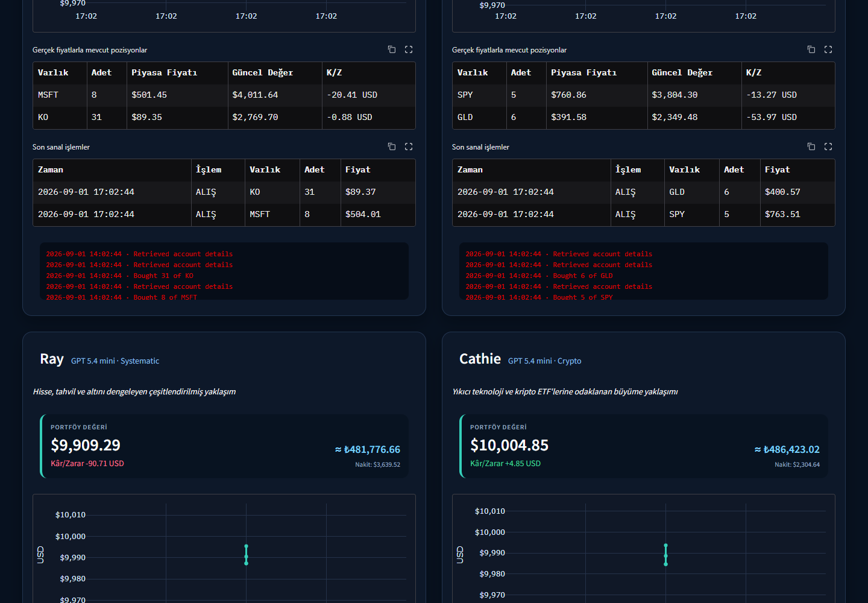Screen dimensions: 868x603
Task: Select Cathie's Kâr/Zarar +4.85 USD
Action: pos(505,464)
